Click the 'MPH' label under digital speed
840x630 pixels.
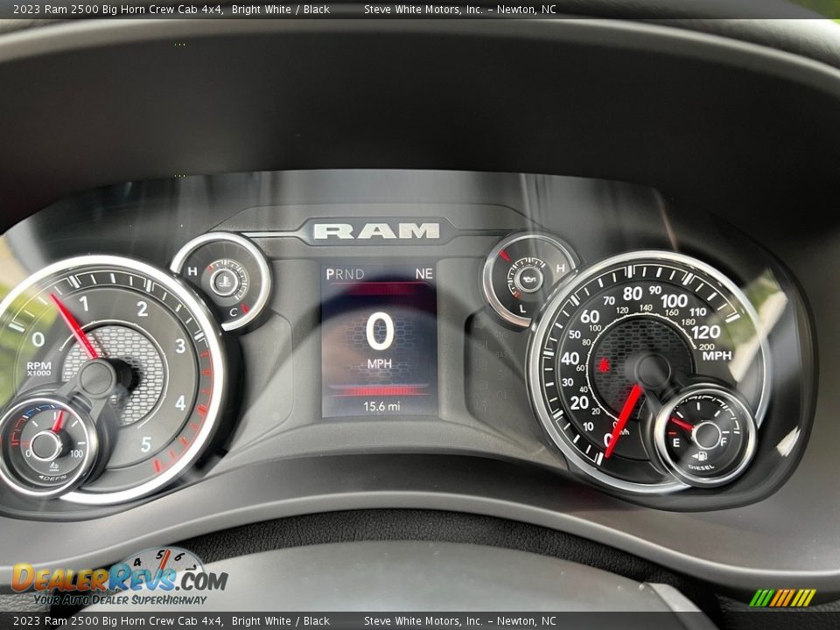[379, 364]
